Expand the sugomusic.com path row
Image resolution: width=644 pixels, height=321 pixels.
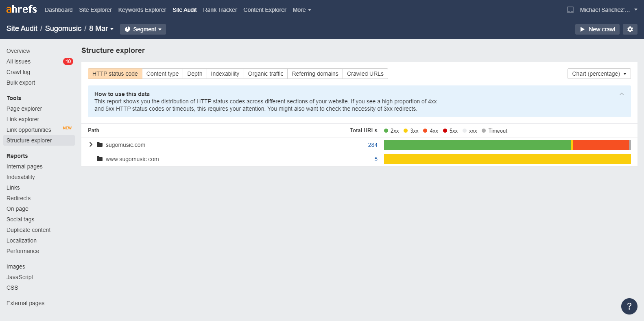pos(91,144)
